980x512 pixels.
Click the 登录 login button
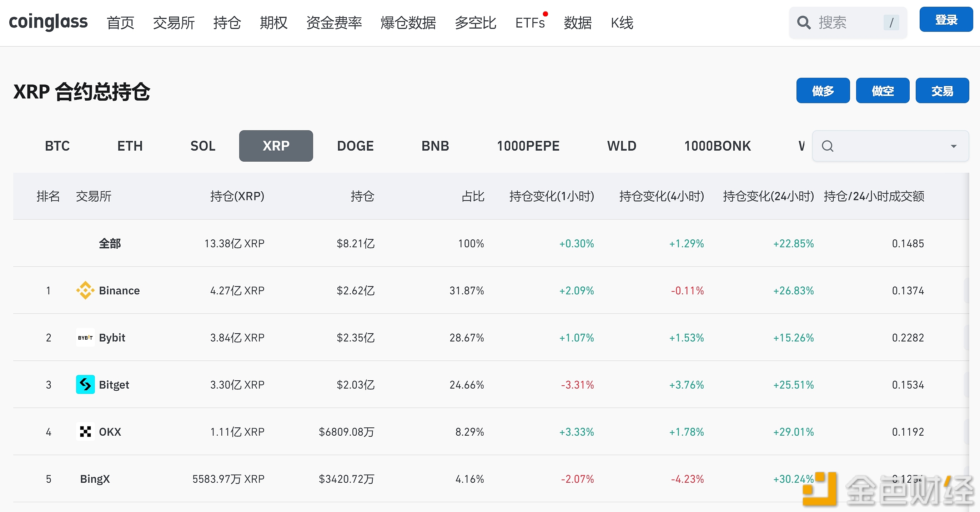(x=946, y=19)
